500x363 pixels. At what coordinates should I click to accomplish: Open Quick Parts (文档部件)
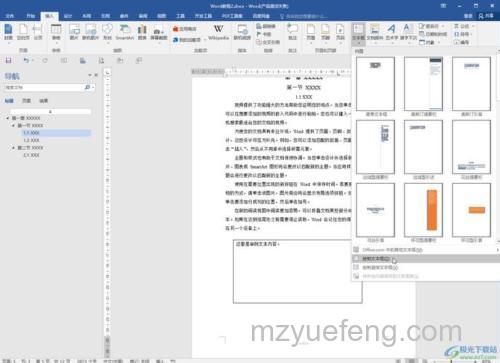[375, 33]
